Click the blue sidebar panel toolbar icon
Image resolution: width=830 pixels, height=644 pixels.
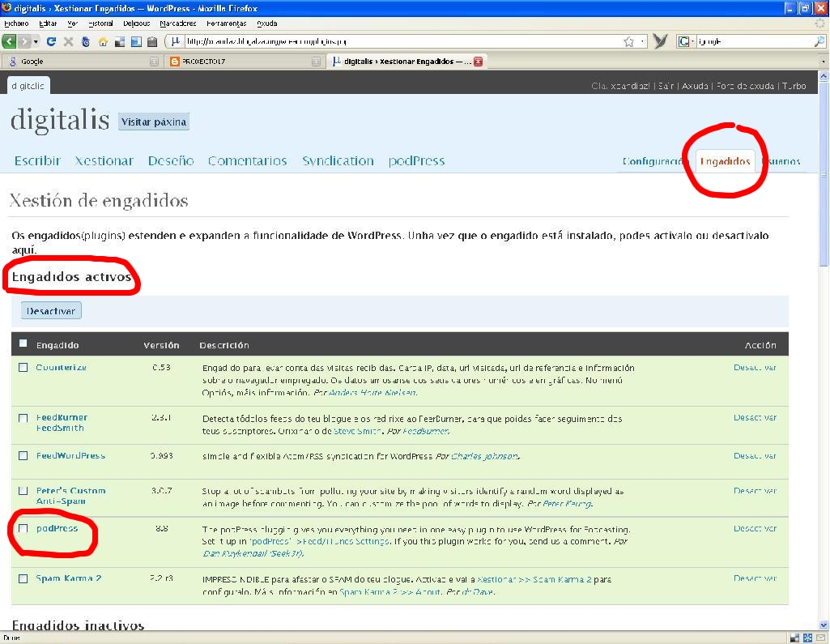(x=136, y=41)
